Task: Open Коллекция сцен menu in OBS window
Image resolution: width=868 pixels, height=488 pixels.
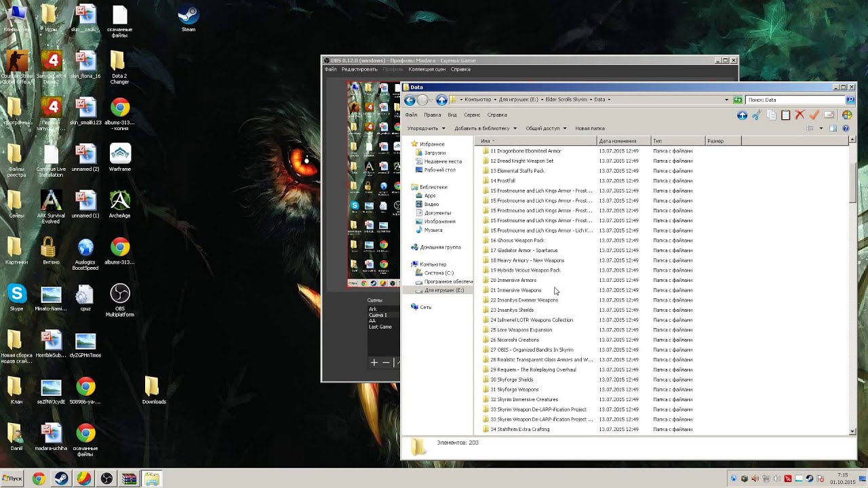Action: (427, 69)
